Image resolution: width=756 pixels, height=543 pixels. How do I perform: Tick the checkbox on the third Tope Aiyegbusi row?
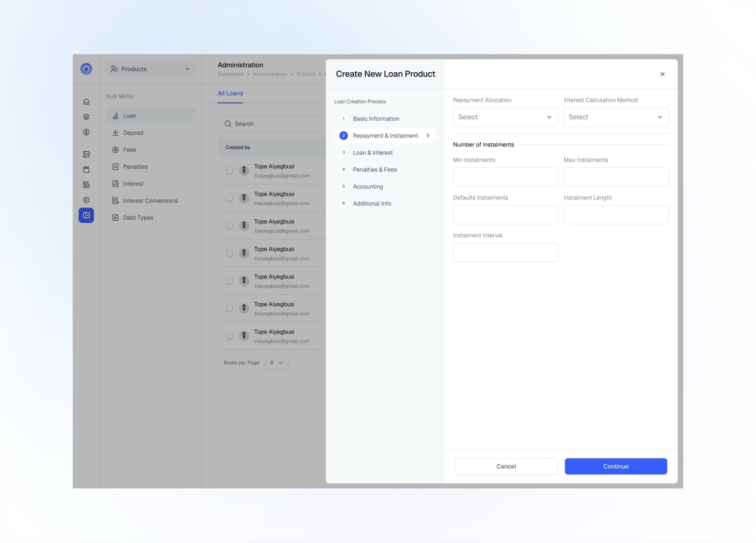click(x=230, y=226)
